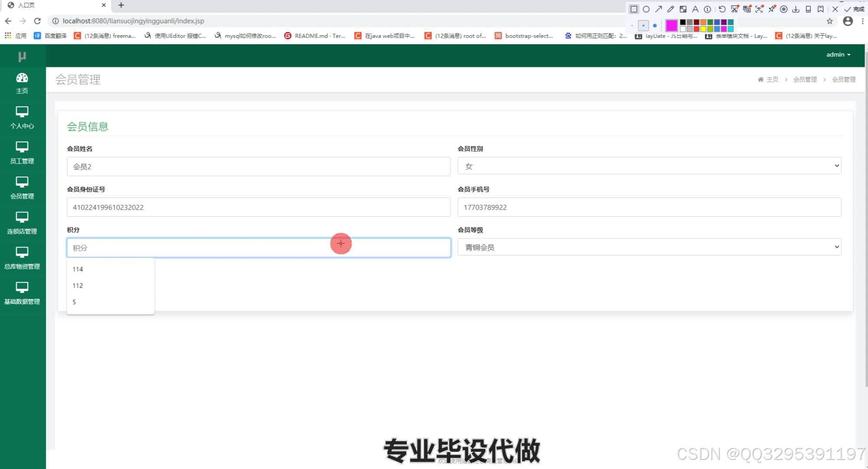Cancel the screenshot with the X icon
This screenshot has width=868, height=469.
tap(835, 9)
